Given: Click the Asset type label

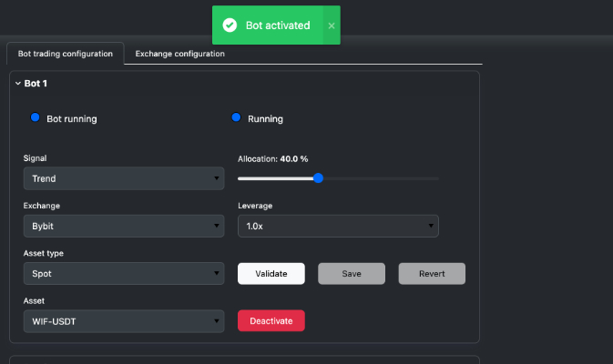Looking at the screenshot, I should (44, 254).
